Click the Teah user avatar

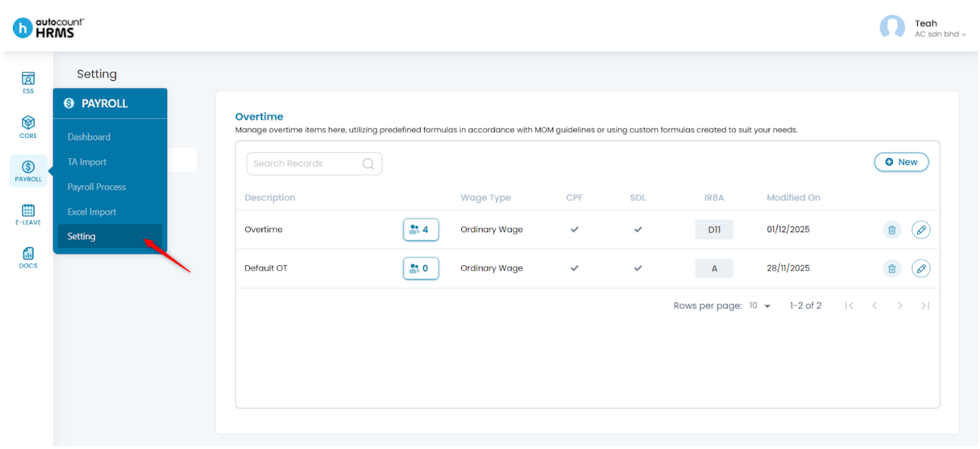click(x=892, y=28)
